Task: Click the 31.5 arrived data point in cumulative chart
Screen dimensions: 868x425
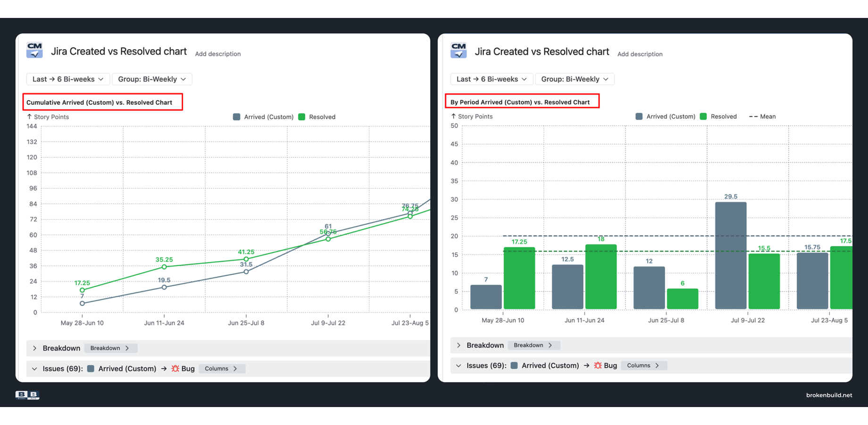Action: (246, 272)
